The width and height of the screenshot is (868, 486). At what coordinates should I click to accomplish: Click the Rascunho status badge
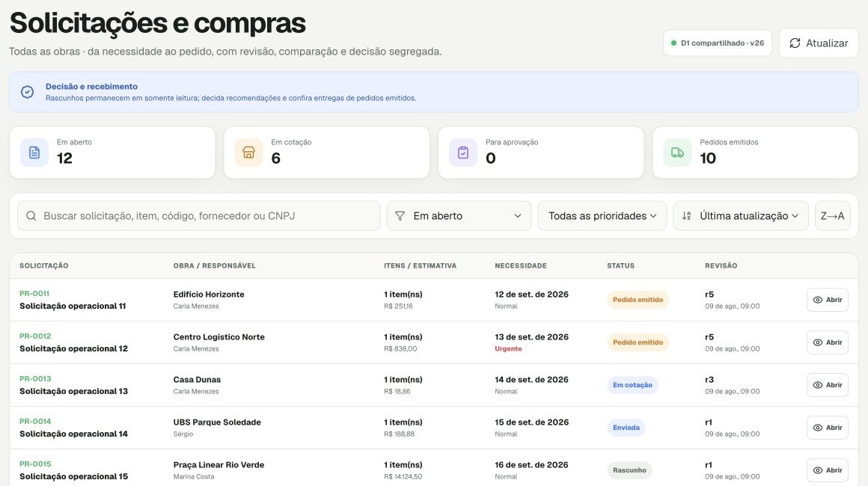click(629, 470)
